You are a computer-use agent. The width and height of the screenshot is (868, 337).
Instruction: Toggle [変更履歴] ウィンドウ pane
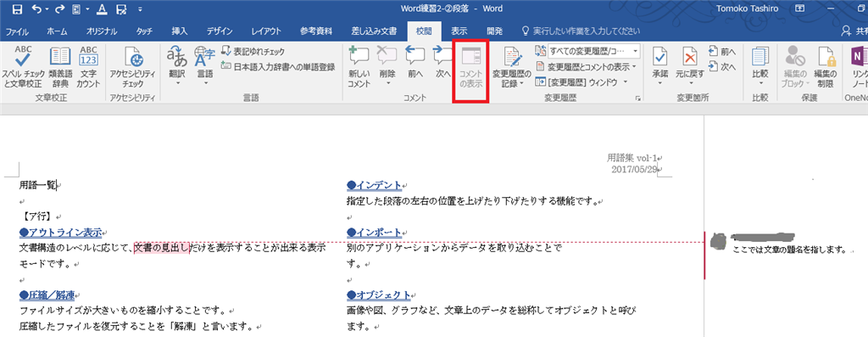click(x=576, y=82)
